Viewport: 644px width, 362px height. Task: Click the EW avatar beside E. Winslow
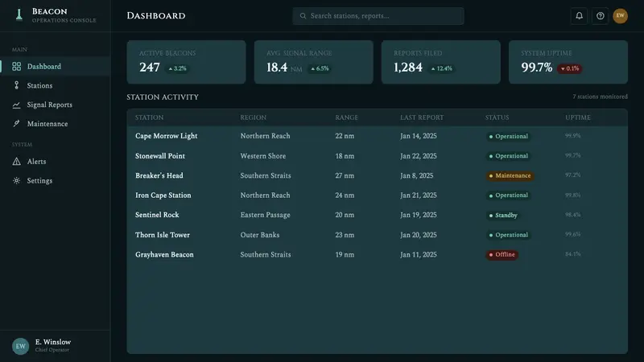click(21, 346)
